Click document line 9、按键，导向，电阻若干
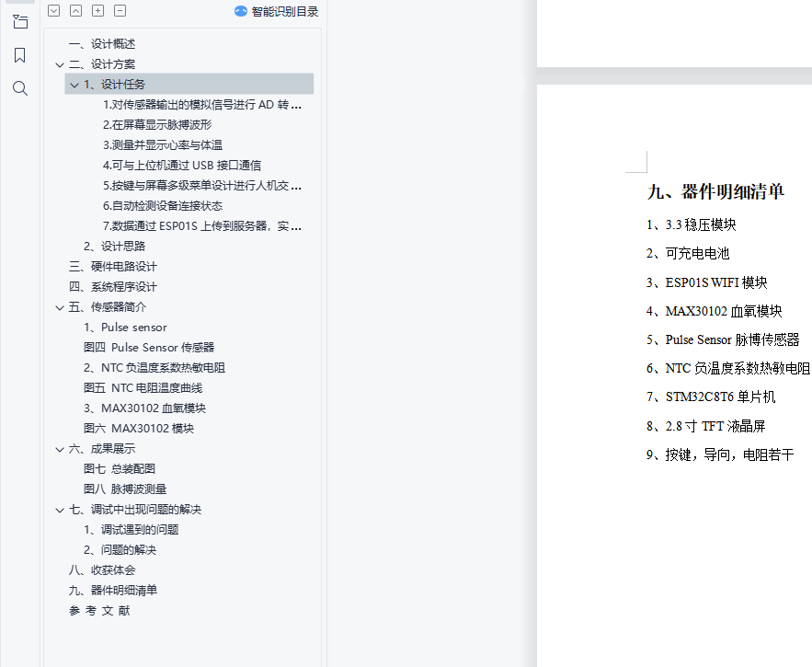Screen dimensions: 812x667 click(720, 454)
